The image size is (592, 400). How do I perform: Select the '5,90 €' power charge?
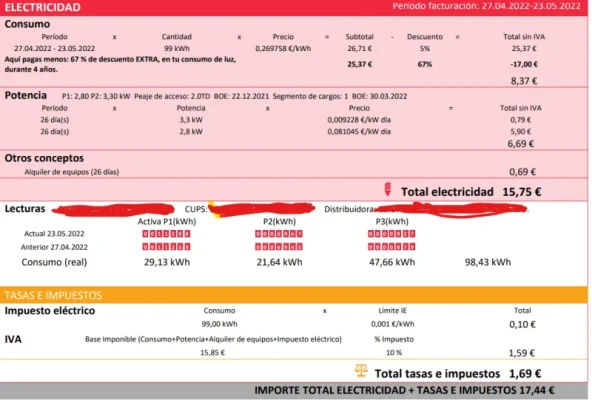click(x=521, y=131)
